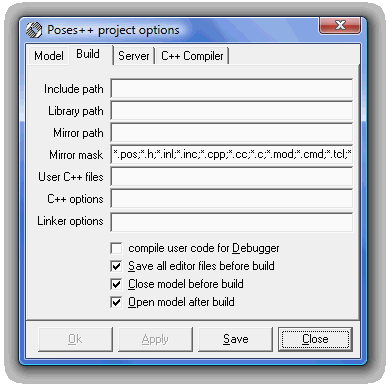Click the C++ options input field
This screenshot has height=388, width=392.
[x=232, y=199]
